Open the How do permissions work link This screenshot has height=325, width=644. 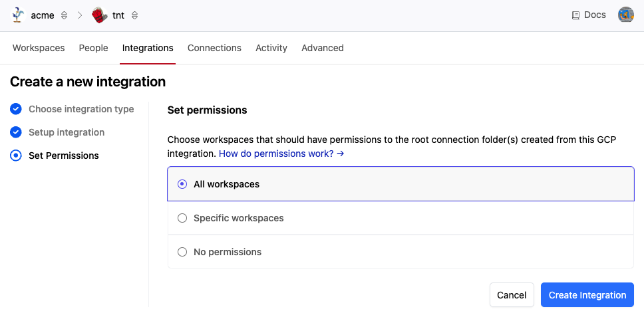[281, 154]
